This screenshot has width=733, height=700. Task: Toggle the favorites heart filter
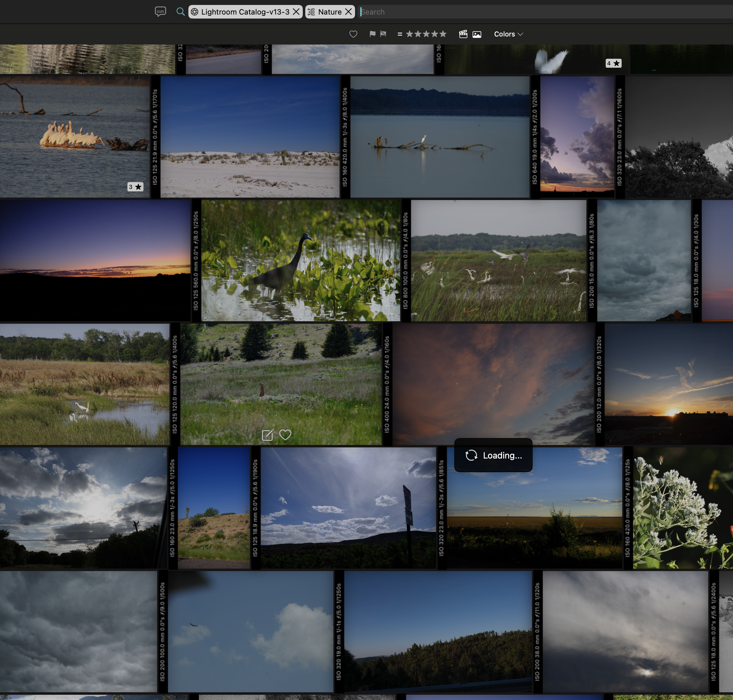coord(353,34)
